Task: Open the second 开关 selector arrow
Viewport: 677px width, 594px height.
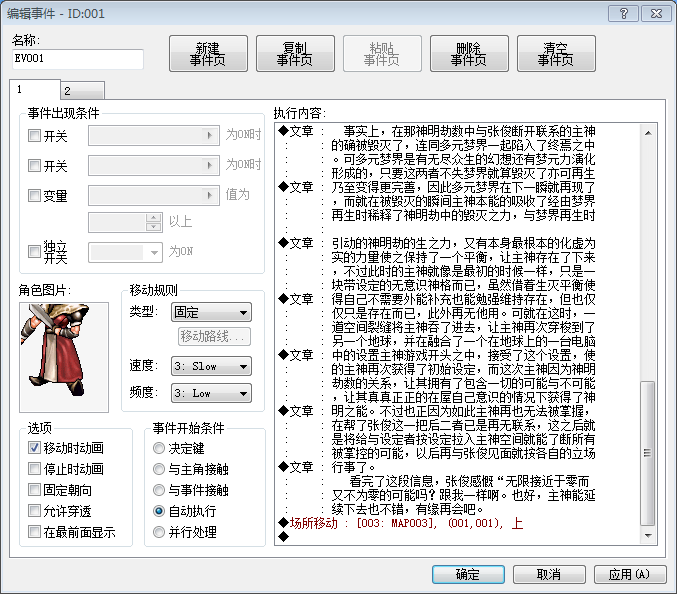Action: [x=210, y=165]
